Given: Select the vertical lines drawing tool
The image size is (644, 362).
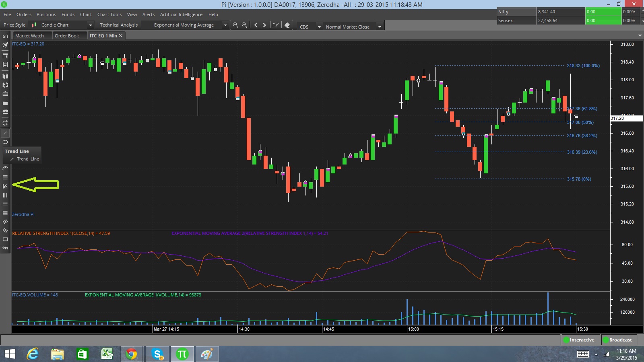Looking at the screenshot, I should click(x=5, y=195).
